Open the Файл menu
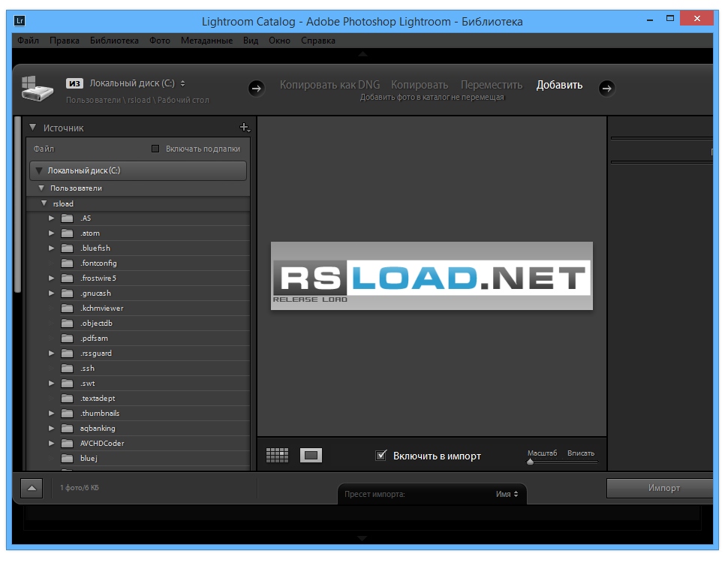The height and width of the screenshot is (563, 728). point(28,41)
